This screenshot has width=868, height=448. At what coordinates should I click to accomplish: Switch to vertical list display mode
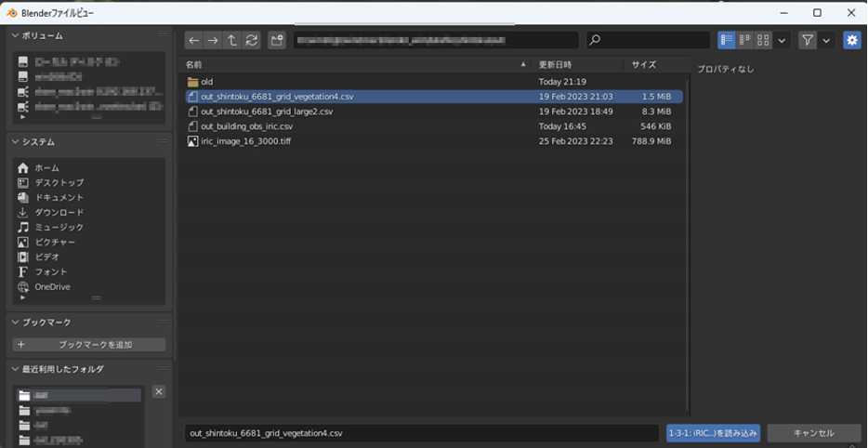pos(727,40)
